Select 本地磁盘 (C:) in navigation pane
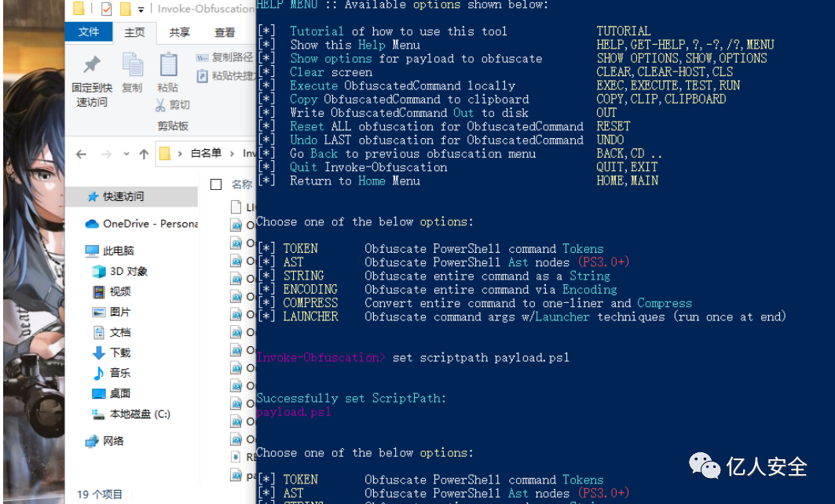The width and height of the screenshot is (835, 504). tap(131, 414)
